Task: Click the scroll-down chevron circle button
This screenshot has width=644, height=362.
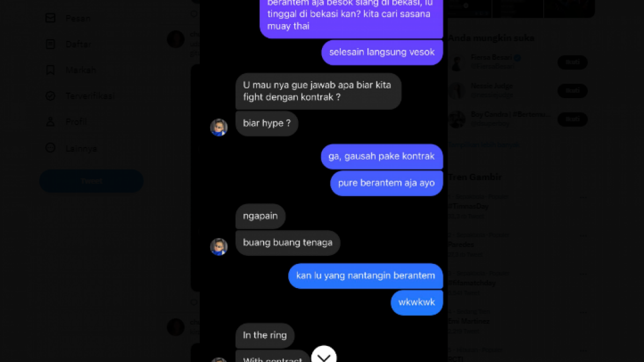Action: pyautogui.click(x=324, y=355)
